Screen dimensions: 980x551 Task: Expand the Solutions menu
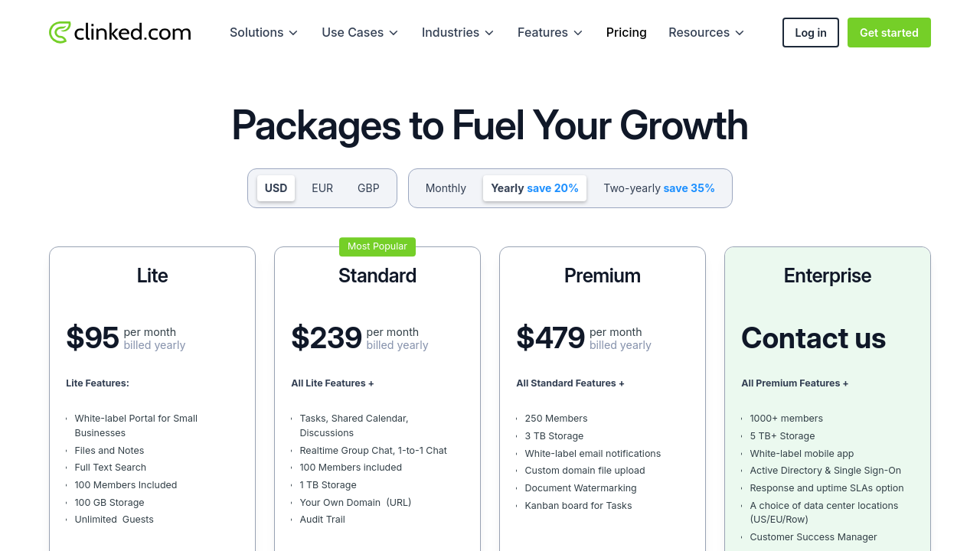[x=256, y=33]
